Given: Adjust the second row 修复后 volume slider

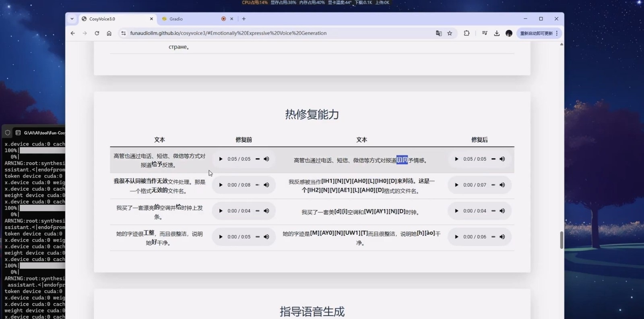Looking at the screenshot, I should (493, 185).
